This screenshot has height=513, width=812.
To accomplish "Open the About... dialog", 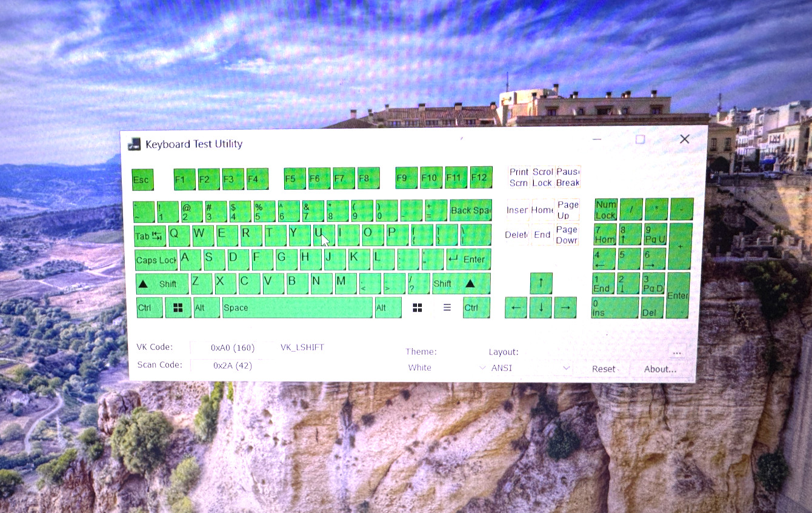I will (x=661, y=369).
